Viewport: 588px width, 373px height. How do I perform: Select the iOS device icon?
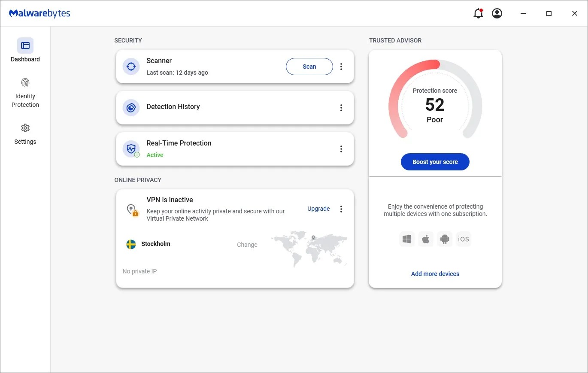point(464,239)
